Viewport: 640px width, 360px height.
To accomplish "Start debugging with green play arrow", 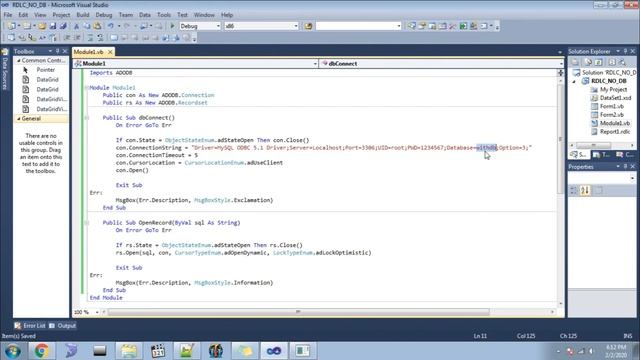I will tap(172, 26).
